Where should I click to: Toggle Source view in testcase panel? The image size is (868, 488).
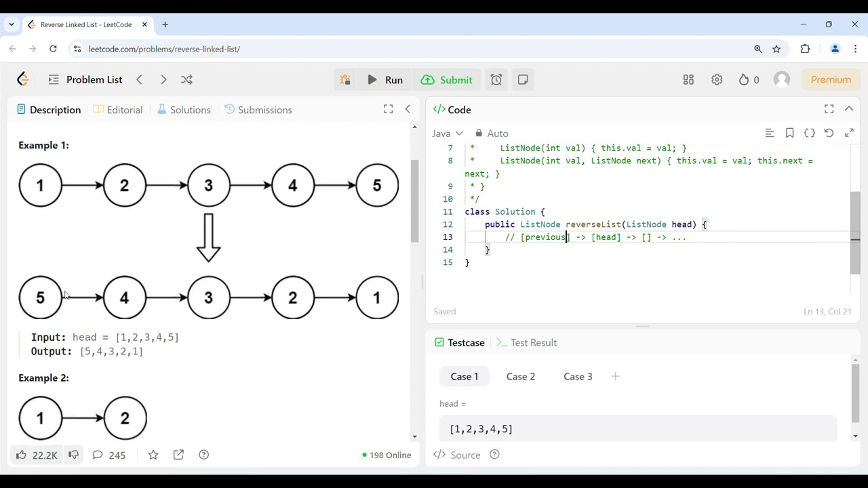click(x=457, y=455)
